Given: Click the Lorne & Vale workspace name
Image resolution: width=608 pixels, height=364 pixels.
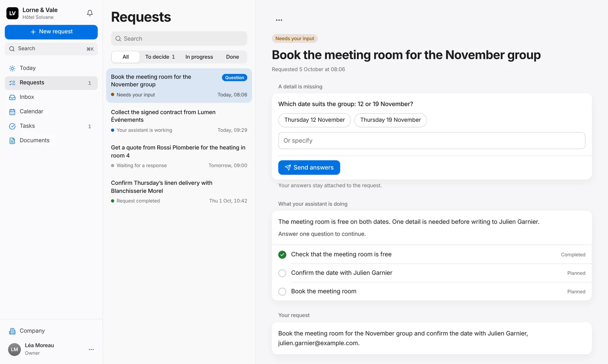Looking at the screenshot, I should click(40, 10).
